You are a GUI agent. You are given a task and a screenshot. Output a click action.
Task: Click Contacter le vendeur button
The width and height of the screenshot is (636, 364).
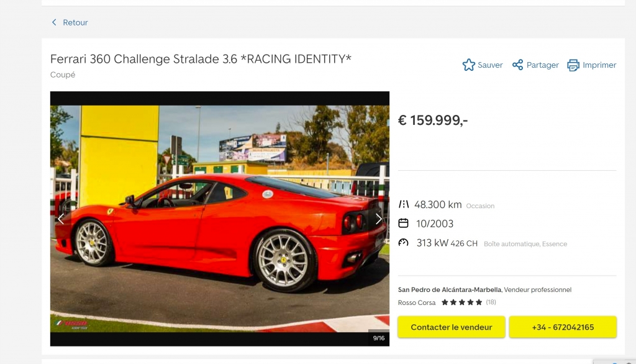coord(452,327)
